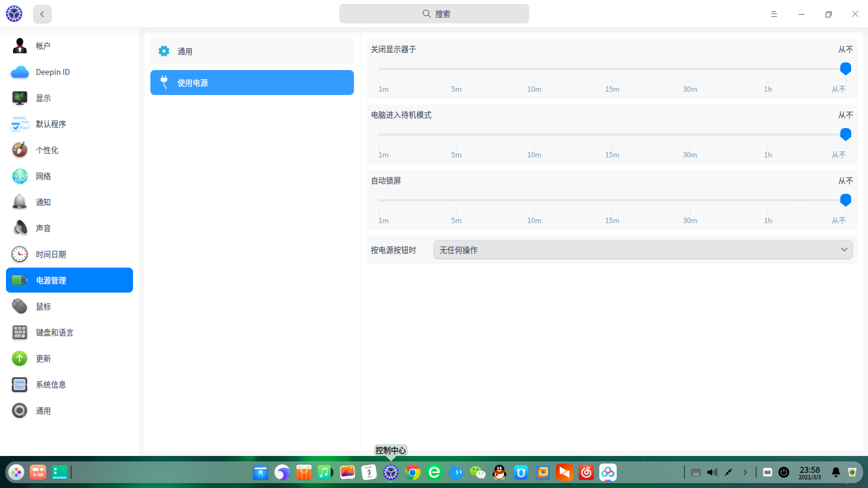Expand the tray arrow chevron

coord(745,472)
